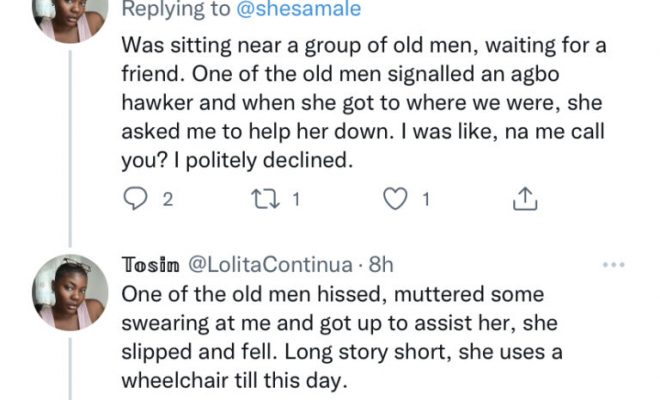Click the "I politely declined" sentence

pos(293,160)
